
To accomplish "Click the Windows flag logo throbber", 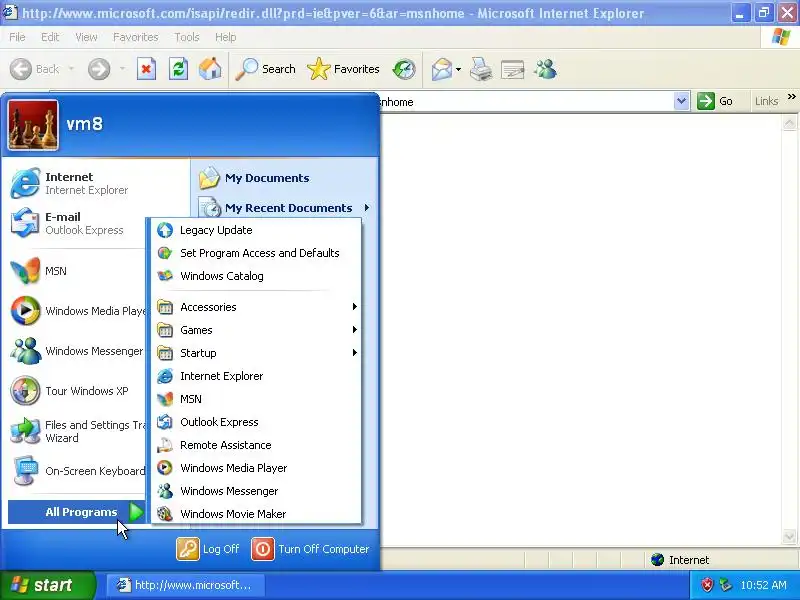I will tap(781, 37).
